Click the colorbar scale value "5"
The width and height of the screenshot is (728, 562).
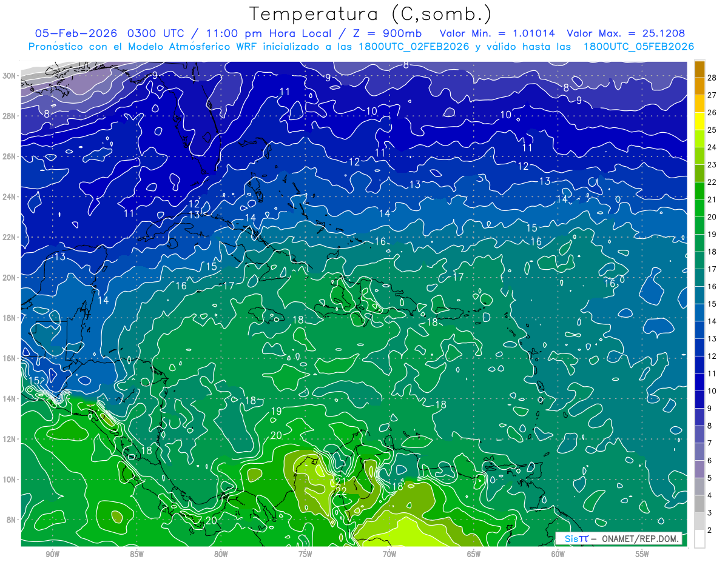pyautogui.click(x=710, y=478)
